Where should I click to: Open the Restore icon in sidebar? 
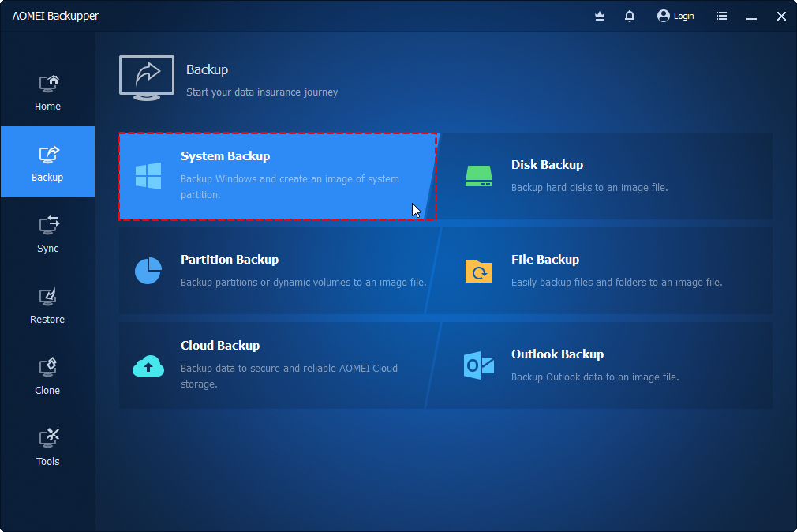(x=48, y=297)
